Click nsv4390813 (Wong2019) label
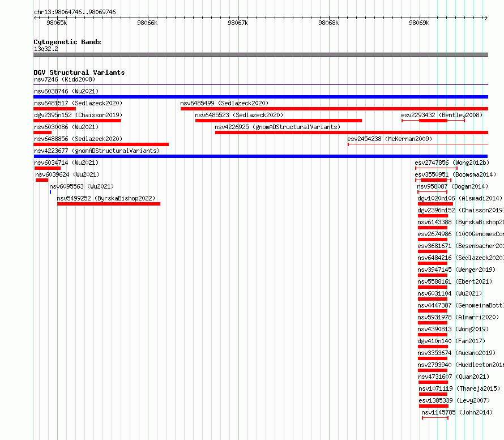504x440 pixels. pyautogui.click(x=453, y=329)
